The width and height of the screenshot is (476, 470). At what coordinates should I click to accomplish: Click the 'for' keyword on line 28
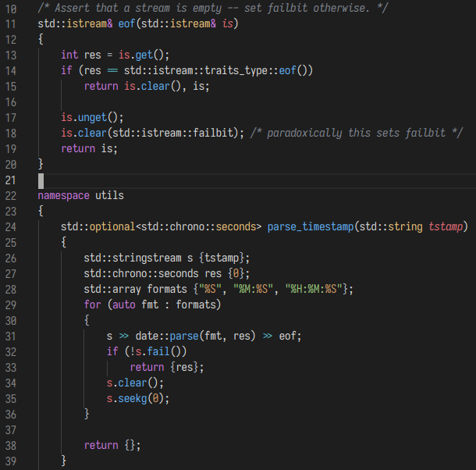[x=92, y=305]
